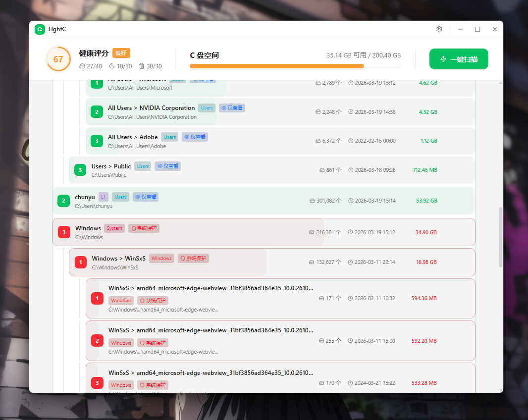
Task: Select the webview row sized 592.20 MB
Action: pos(280,341)
